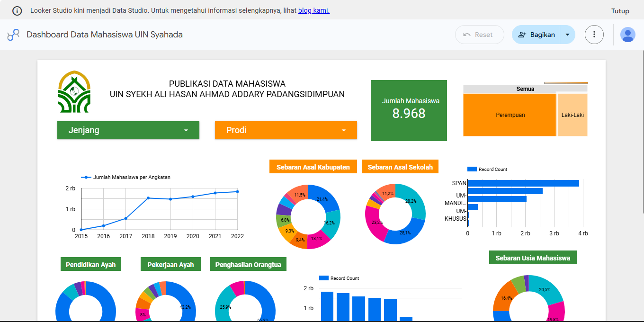Click the Jumlah Mahasiswa 8.968 scorecard
The height and width of the screenshot is (322, 644).
(409, 110)
